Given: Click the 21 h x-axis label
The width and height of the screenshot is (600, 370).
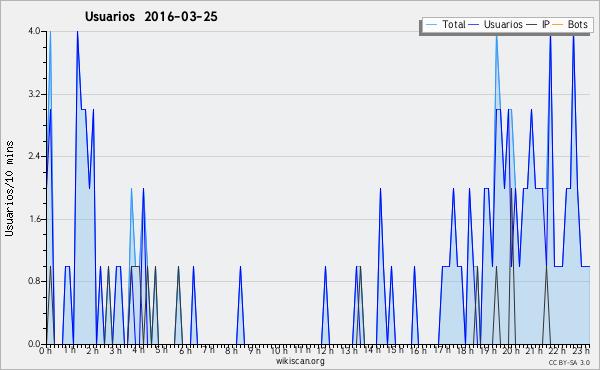Looking at the screenshot, I should (x=534, y=350).
